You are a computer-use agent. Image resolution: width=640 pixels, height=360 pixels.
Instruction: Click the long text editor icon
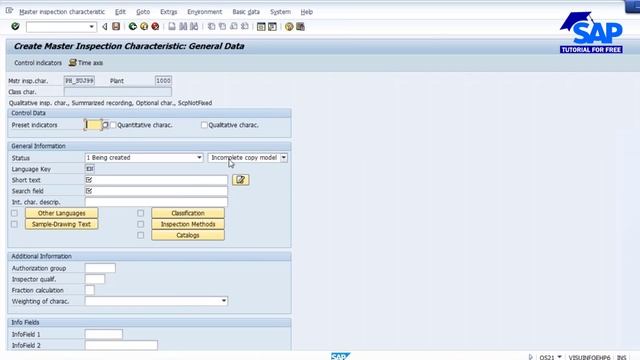(241, 180)
